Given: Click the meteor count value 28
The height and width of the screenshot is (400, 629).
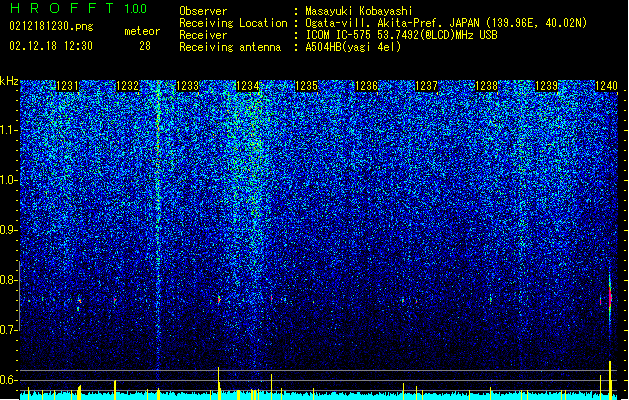Looking at the screenshot, I should click(x=145, y=46).
